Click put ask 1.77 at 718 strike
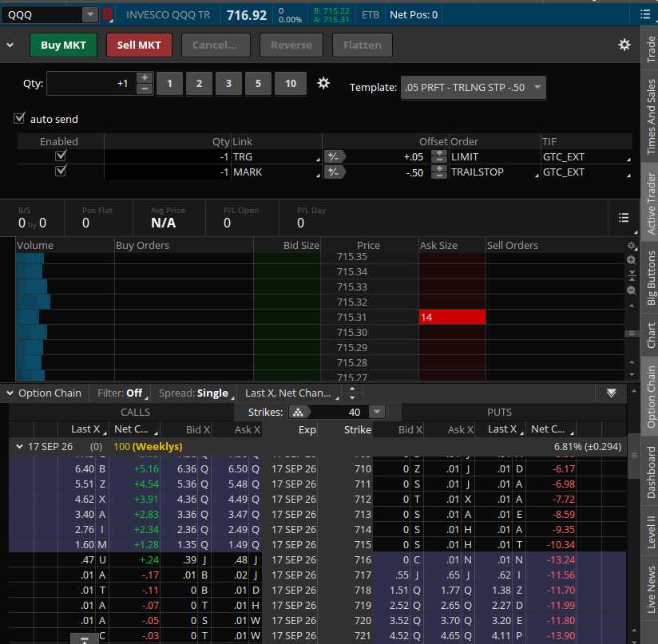658x644 pixels. pos(450,590)
